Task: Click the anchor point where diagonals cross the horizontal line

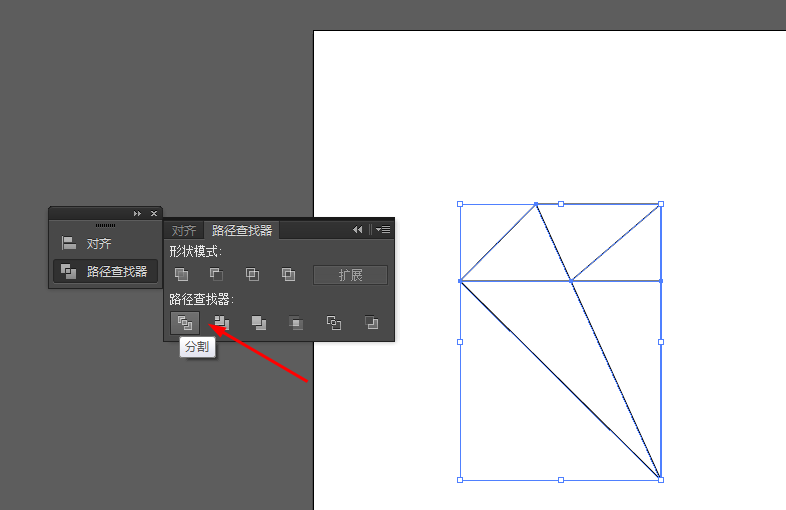Action: (x=571, y=281)
